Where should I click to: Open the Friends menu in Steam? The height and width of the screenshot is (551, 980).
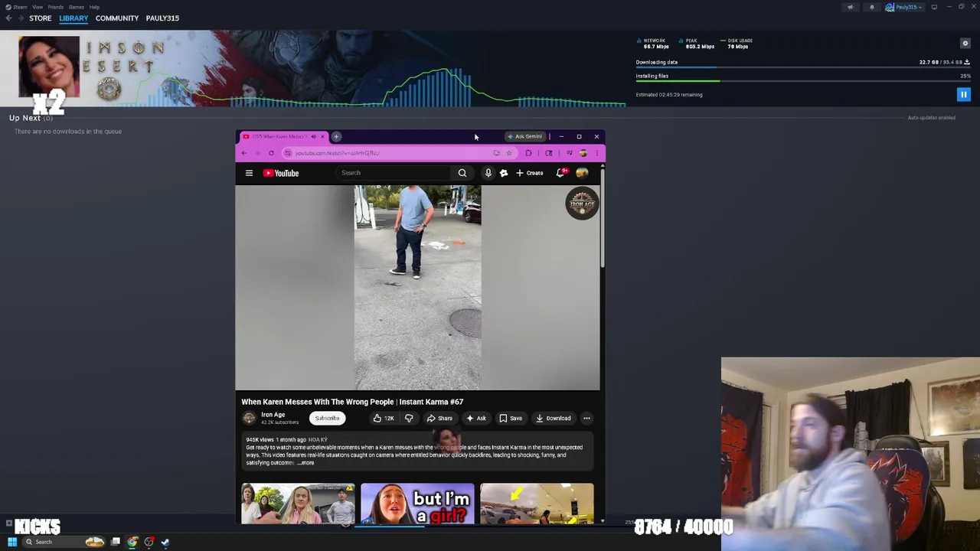pos(56,7)
